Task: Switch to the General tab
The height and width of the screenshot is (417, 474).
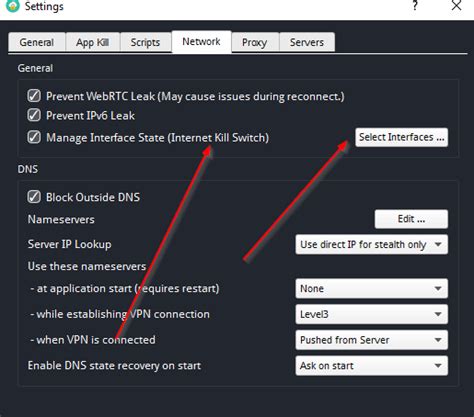Action: click(x=37, y=42)
